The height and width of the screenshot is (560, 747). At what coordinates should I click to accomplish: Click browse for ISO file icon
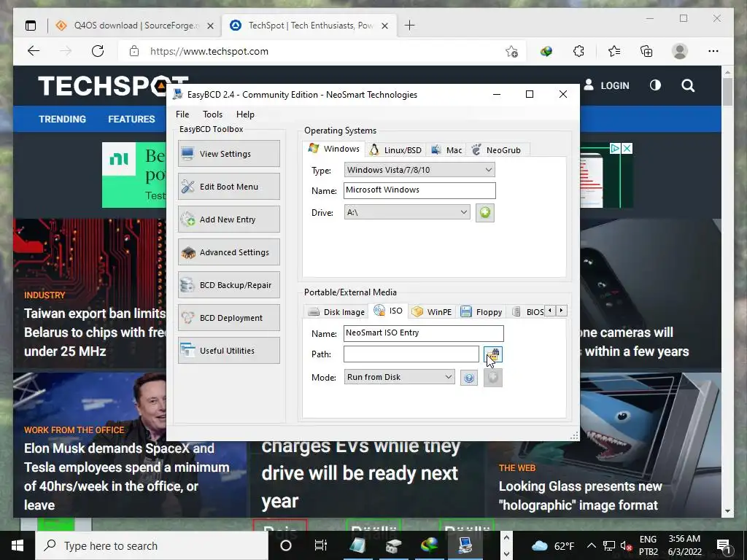493,354
